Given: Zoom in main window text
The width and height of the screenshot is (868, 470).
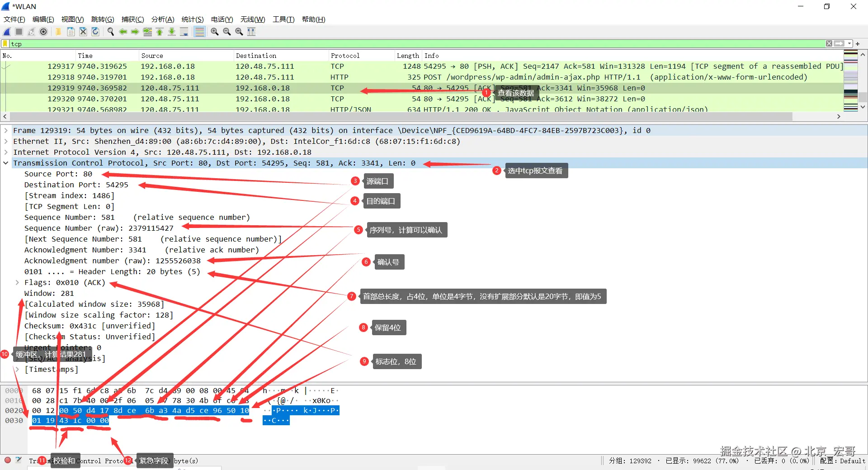Looking at the screenshot, I should pyautogui.click(x=214, y=32).
